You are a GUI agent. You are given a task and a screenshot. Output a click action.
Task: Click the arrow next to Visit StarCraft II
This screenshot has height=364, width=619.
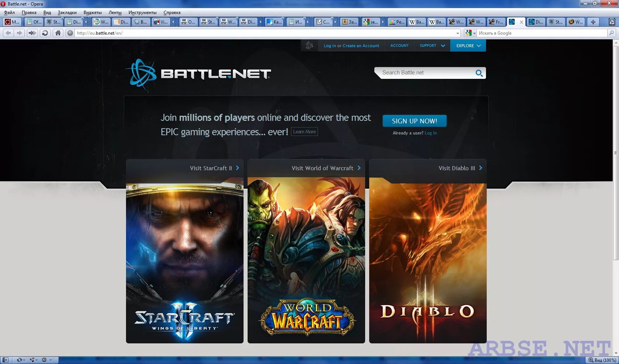[x=238, y=168]
